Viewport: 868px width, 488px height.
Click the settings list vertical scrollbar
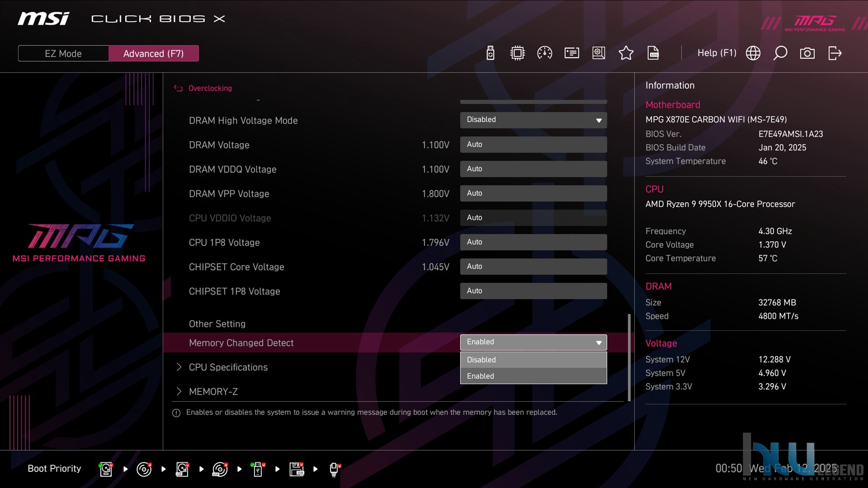[629, 357]
